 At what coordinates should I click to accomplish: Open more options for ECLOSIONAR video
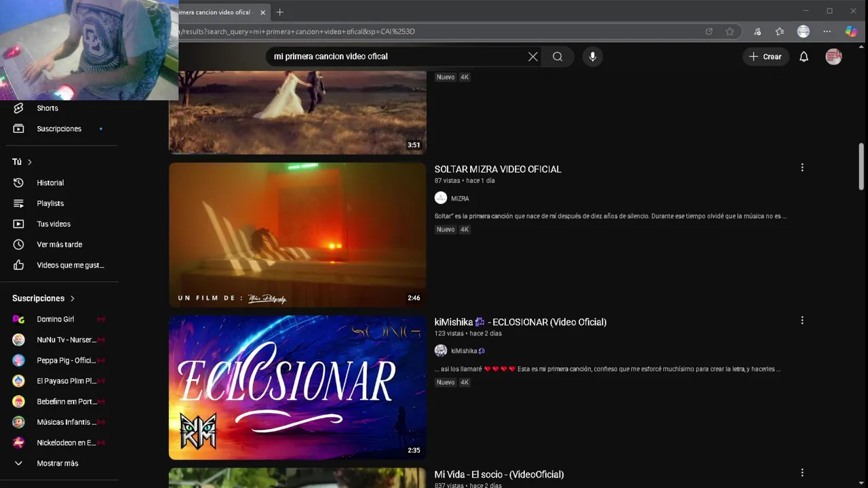point(802,320)
